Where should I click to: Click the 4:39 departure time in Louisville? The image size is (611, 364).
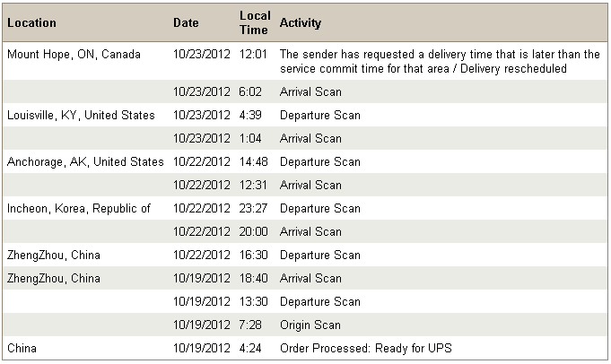[x=250, y=116]
